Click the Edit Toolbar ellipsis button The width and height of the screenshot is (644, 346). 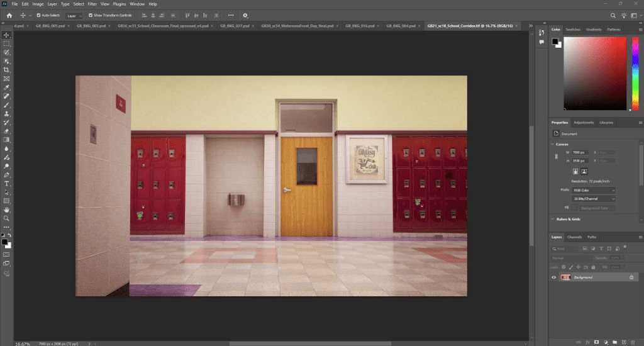pos(6,227)
